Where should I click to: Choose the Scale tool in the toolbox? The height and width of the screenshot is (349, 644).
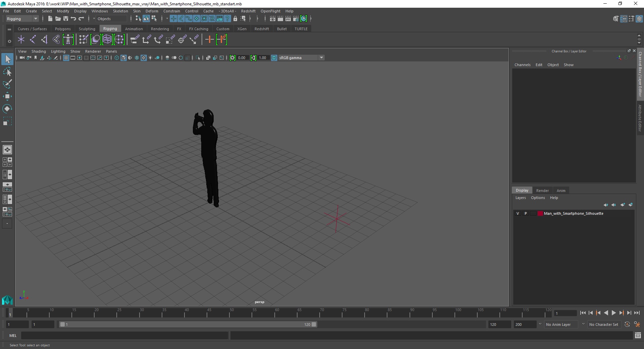(7, 121)
